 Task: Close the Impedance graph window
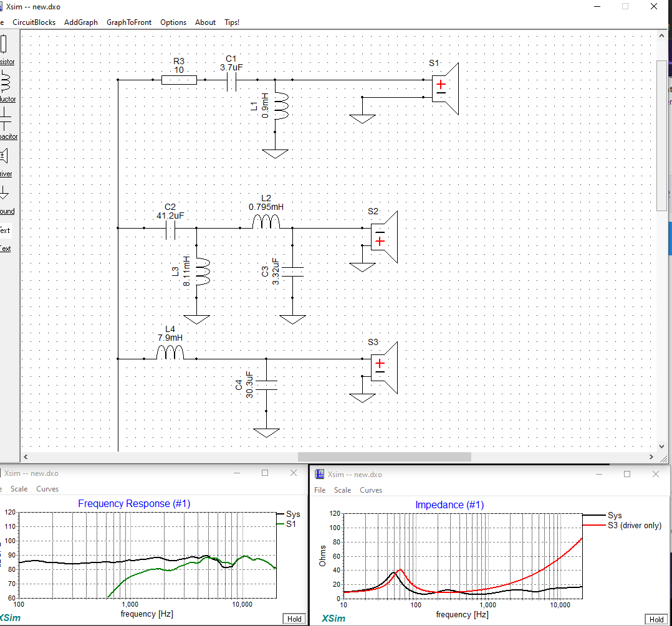[656, 474]
